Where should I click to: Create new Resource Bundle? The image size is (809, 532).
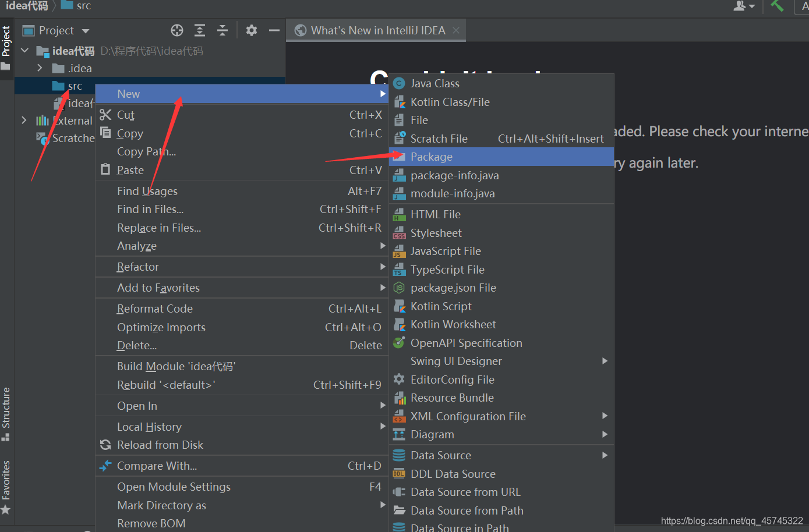coord(501,398)
